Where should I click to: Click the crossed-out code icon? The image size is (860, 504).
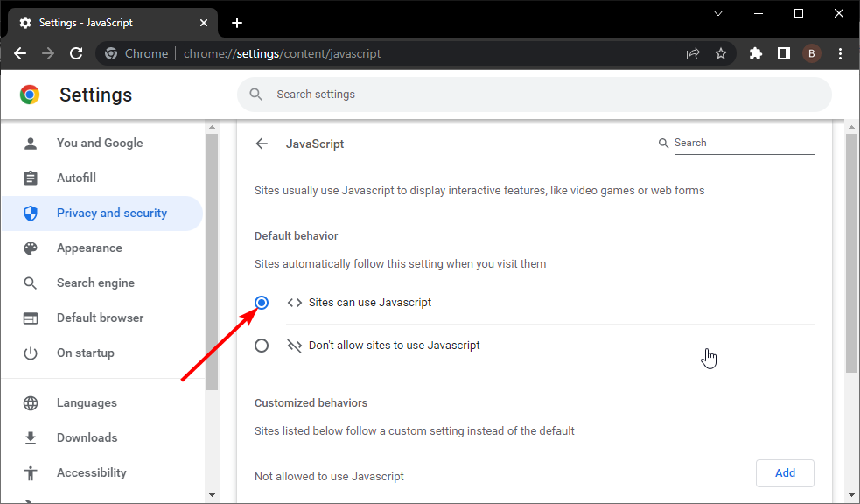point(295,346)
